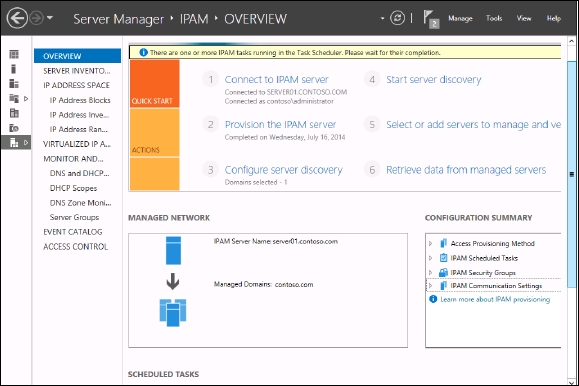
Task: Click Learn more about IPAM provisioning link
Action: (495, 299)
